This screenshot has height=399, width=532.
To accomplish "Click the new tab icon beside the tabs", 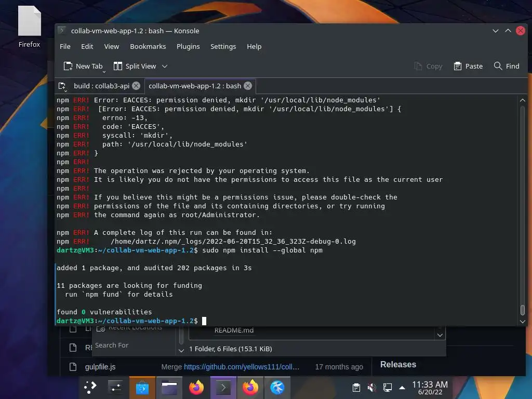I will [62, 86].
